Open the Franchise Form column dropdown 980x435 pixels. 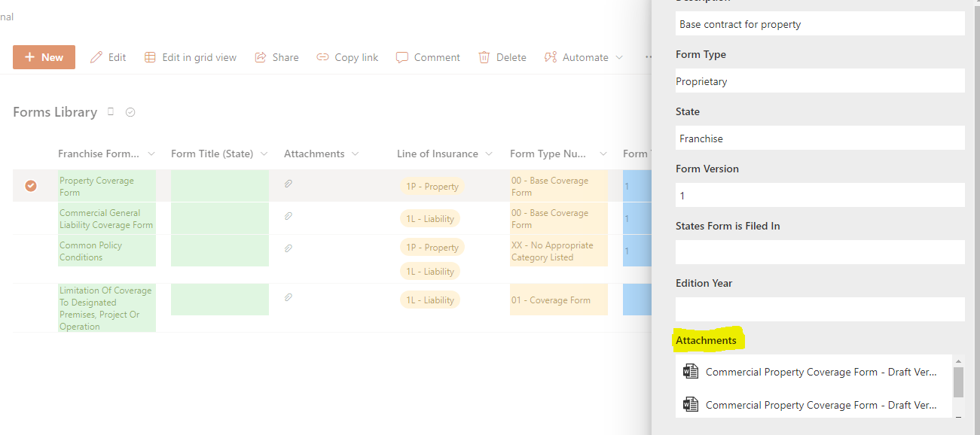pyautogui.click(x=153, y=154)
